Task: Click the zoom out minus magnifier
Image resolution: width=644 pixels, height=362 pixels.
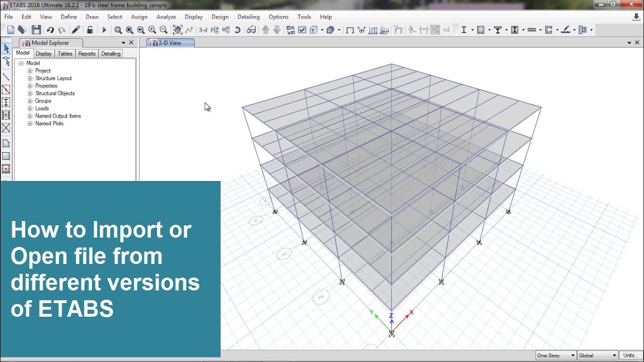Action: [163, 30]
